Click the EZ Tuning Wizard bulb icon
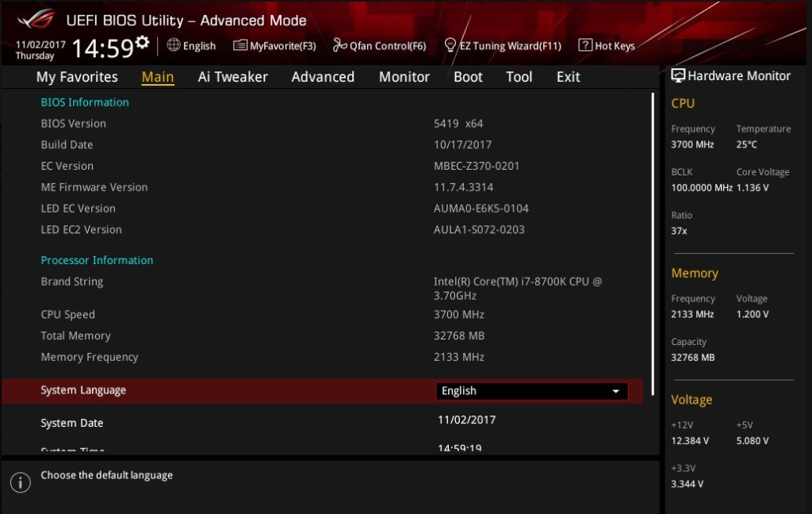The height and width of the screenshot is (514, 812). tap(450, 45)
